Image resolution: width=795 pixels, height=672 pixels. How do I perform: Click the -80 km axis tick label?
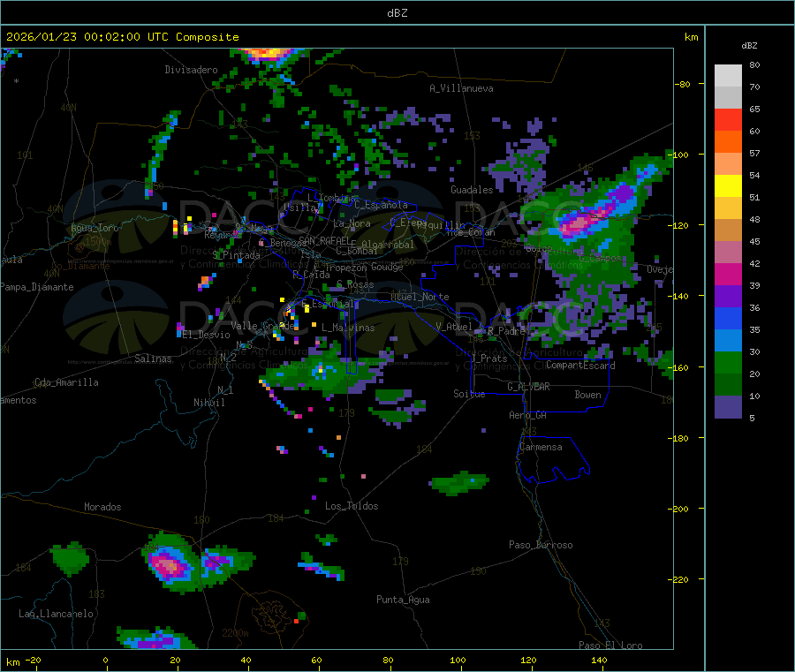pyautogui.click(x=683, y=84)
